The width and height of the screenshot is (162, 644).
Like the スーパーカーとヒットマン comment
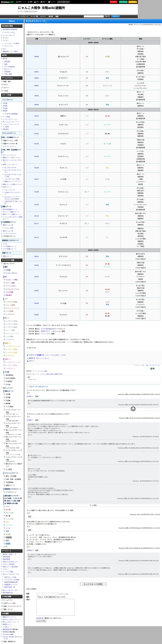pos(28,393)
